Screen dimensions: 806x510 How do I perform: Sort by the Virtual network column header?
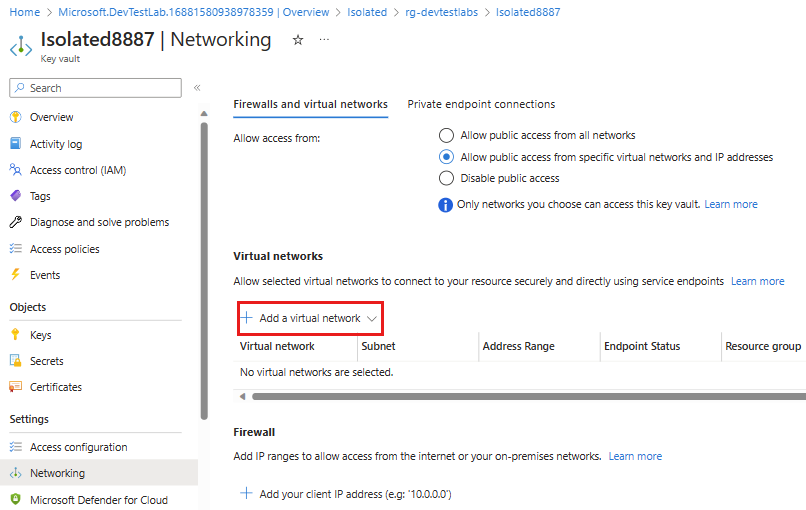[277, 346]
